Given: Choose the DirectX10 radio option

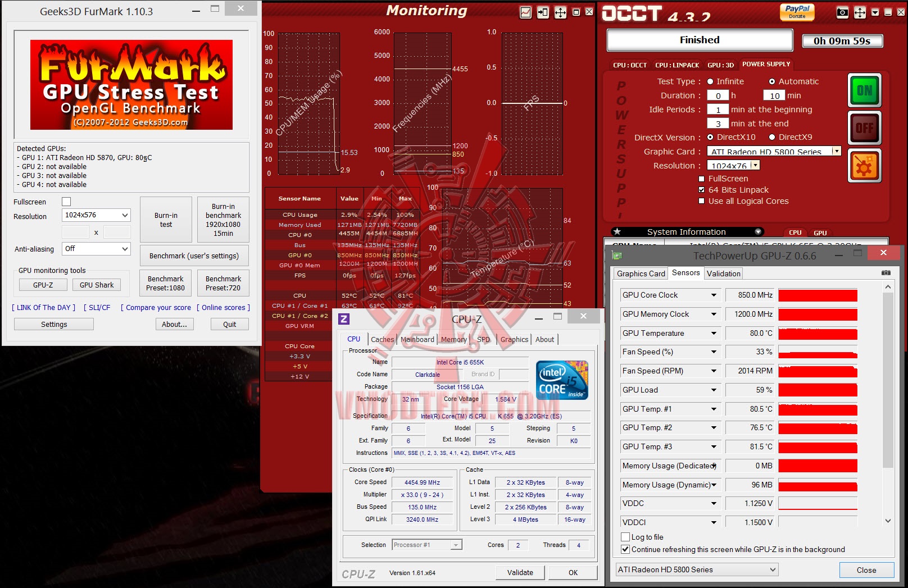Looking at the screenshot, I should [x=710, y=137].
